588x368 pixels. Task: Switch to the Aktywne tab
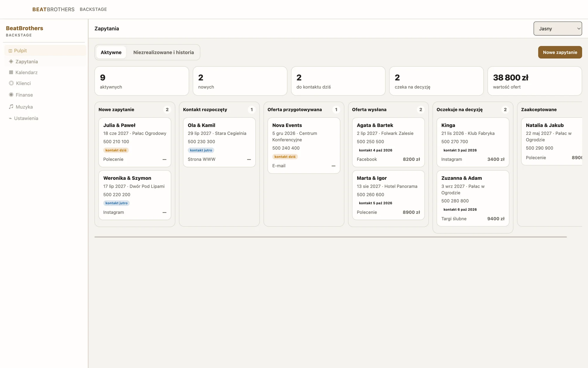111,52
